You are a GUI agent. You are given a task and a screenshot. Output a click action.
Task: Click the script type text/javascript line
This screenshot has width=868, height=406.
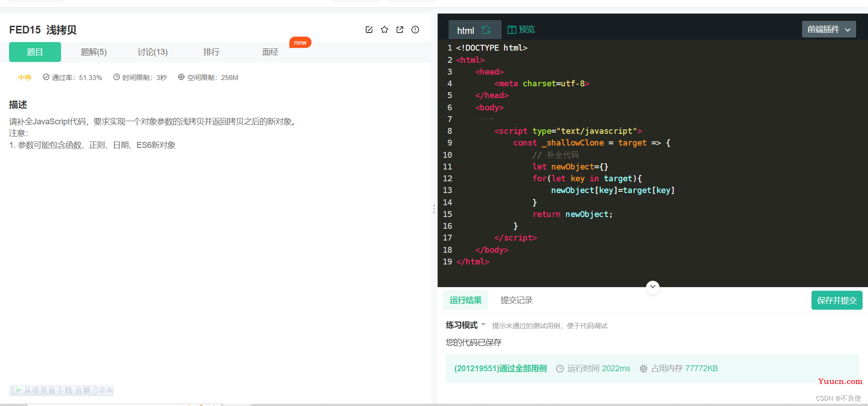pyautogui.click(x=568, y=131)
